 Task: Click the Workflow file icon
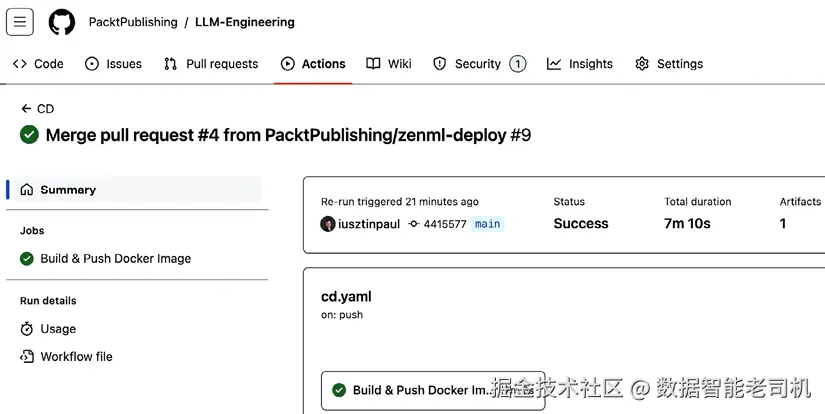(x=27, y=357)
